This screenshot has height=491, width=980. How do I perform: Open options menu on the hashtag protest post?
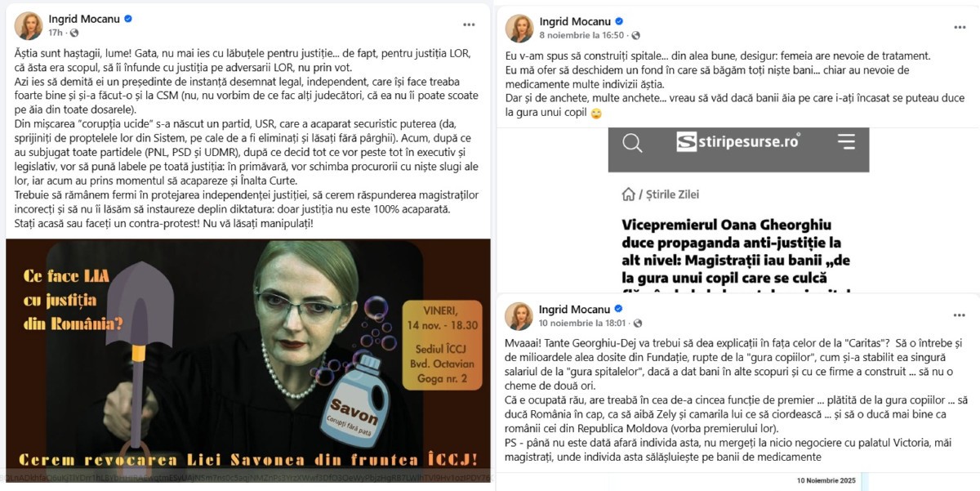pyautogui.click(x=469, y=25)
